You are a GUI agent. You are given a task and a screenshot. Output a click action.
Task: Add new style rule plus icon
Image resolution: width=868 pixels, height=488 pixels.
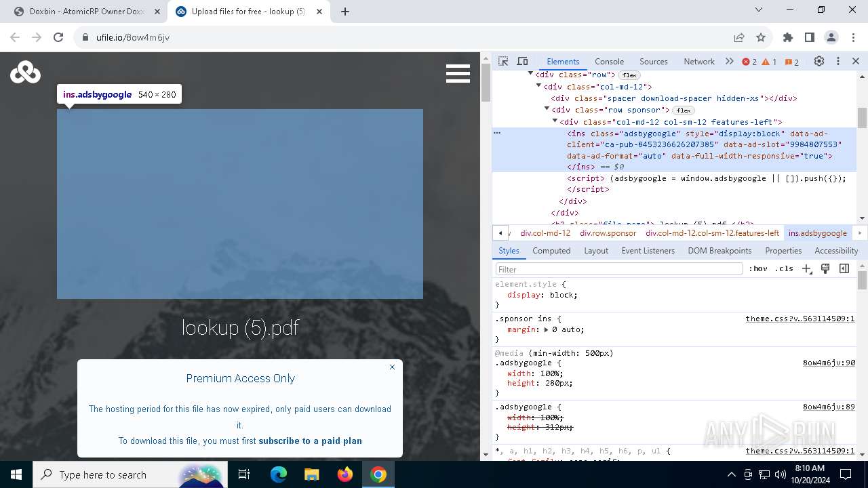806,269
